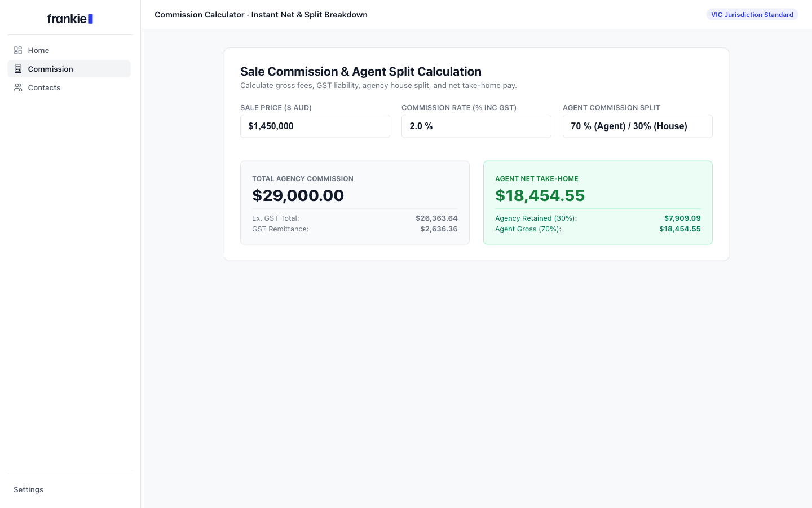Click the Sale Commission & Agent Split Calculation heading

tap(361, 72)
